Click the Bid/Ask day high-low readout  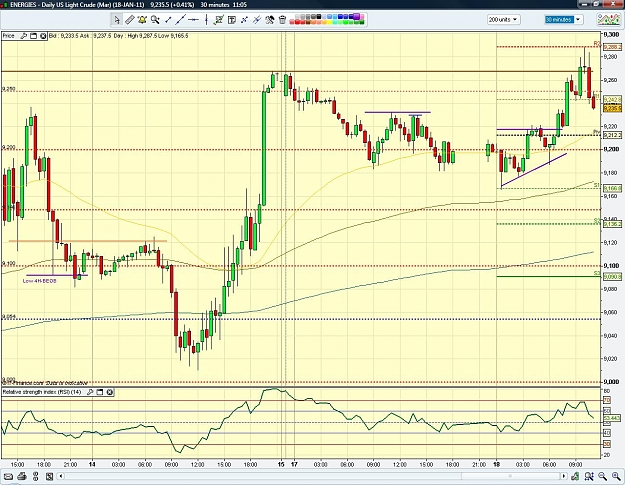[x=119, y=36]
